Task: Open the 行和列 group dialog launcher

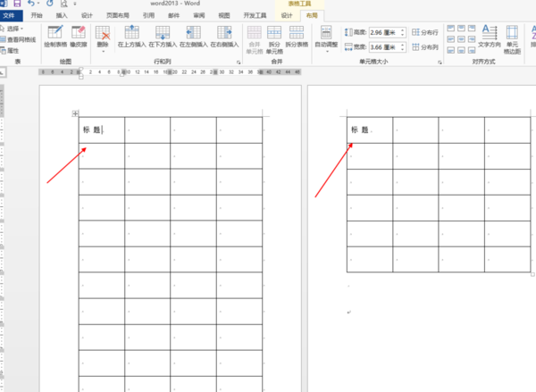Action: coord(239,63)
